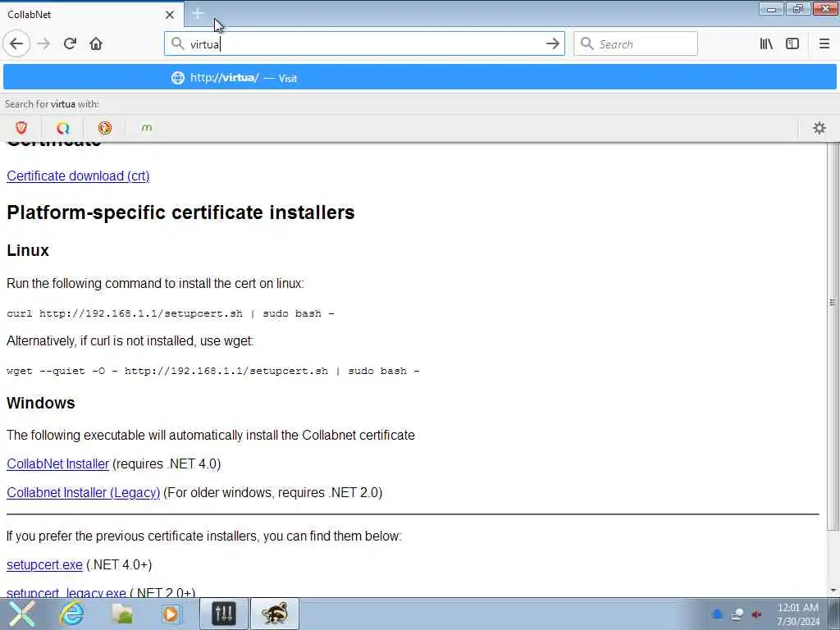Image resolution: width=840 pixels, height=630 pixels.
Task: Open the mixer sliders taskbar app
Action: pyautogui.click(x=224, y=614)
